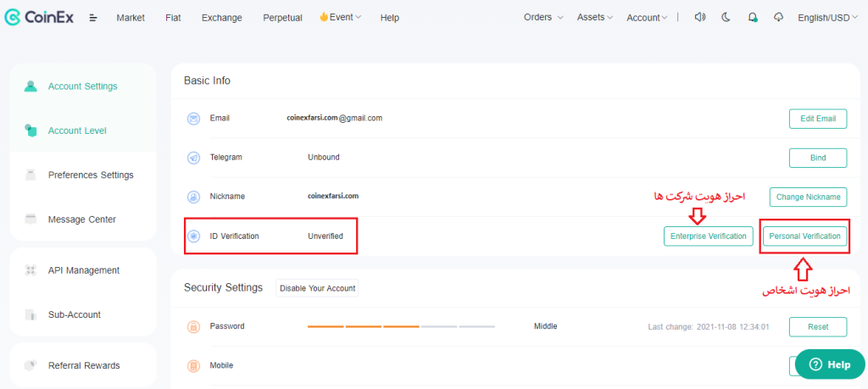The width and height of the screenshot is (868, 389).
Task: Expand the Assets dropdown
Action: pyautogui.click(x=595, y=17)
